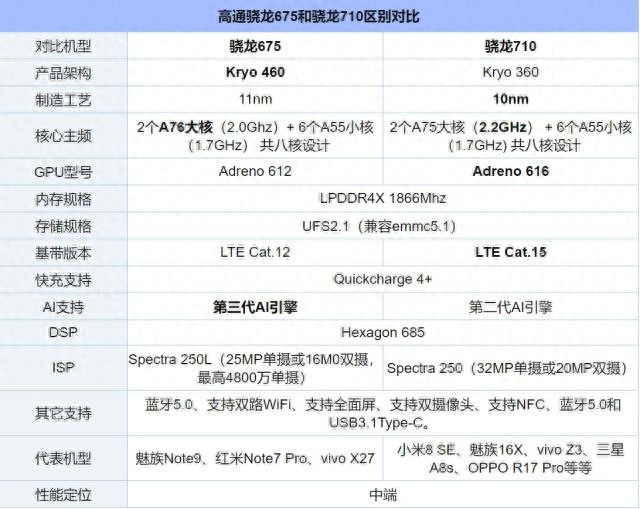Click the Hexagon 685 cell
This screenshot has height=509, width=640.
(383, 333)
